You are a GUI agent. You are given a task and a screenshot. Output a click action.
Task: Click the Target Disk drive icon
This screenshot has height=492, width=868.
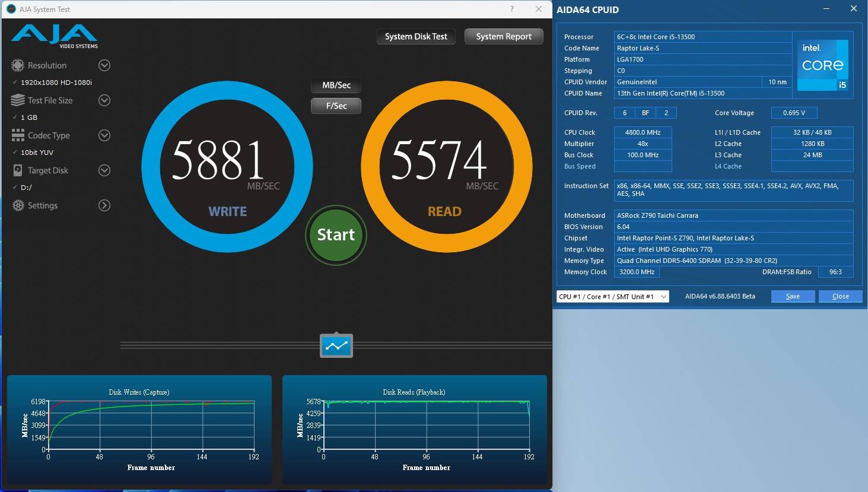[18, 170]
